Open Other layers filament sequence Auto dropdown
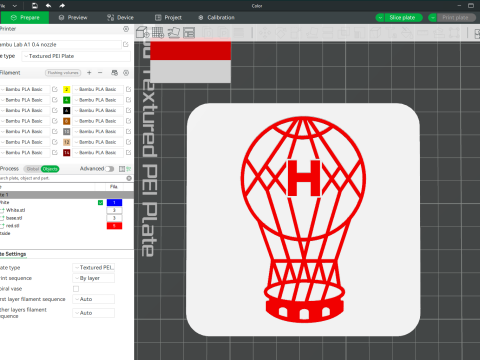 (x=94, y=313)
